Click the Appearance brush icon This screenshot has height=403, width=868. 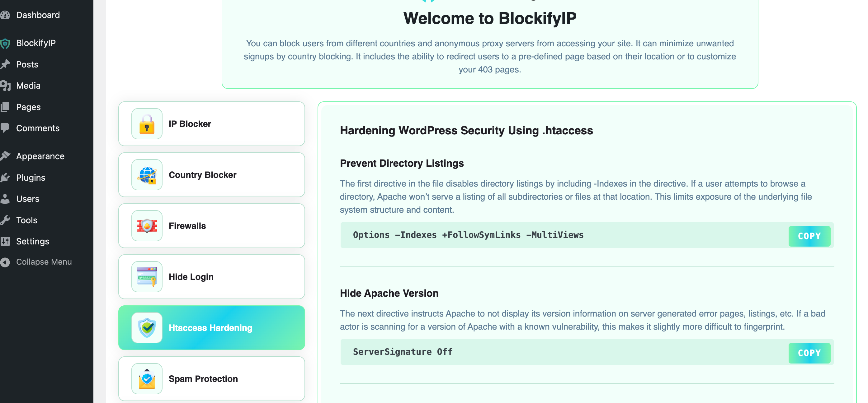point(5,156)
